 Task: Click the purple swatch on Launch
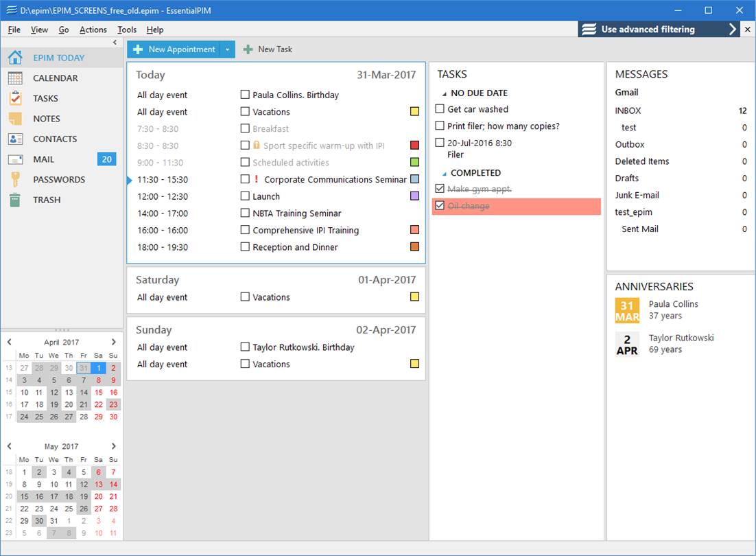pos(414,196)
